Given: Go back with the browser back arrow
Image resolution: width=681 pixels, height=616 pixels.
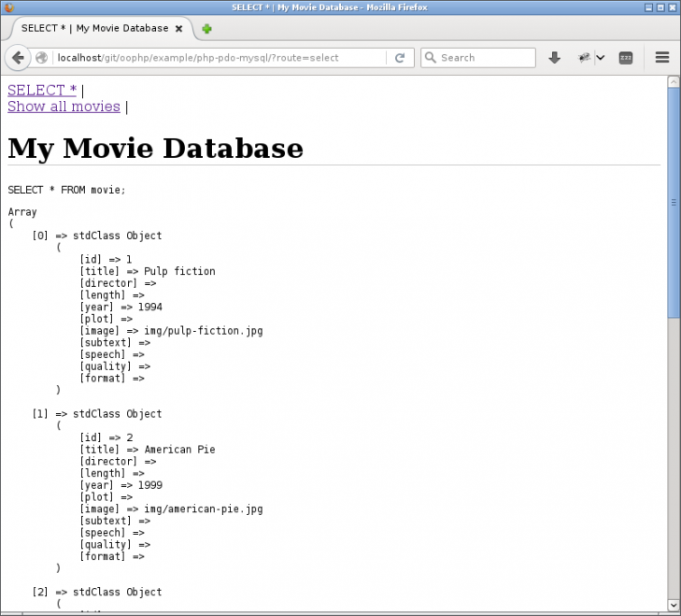Looking at the screenshot, I should (18, 57).
